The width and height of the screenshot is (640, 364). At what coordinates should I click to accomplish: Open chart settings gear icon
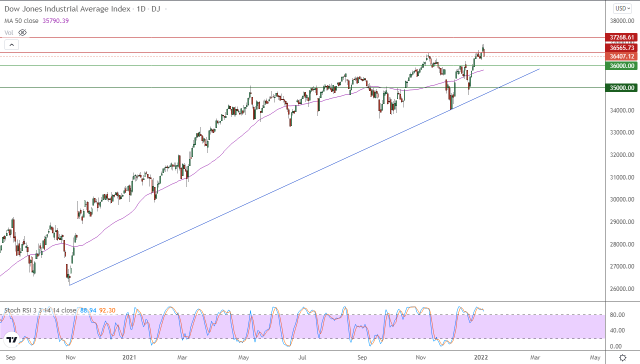622,357
